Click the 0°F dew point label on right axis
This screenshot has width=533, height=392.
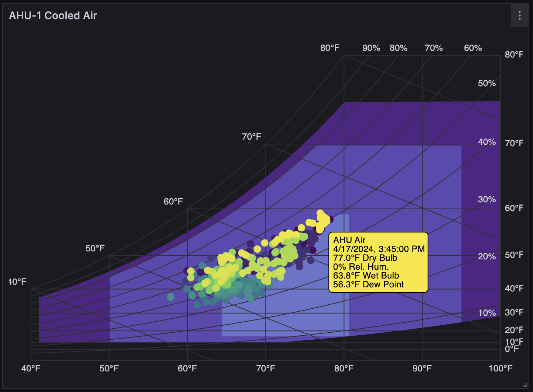(512, 349)
